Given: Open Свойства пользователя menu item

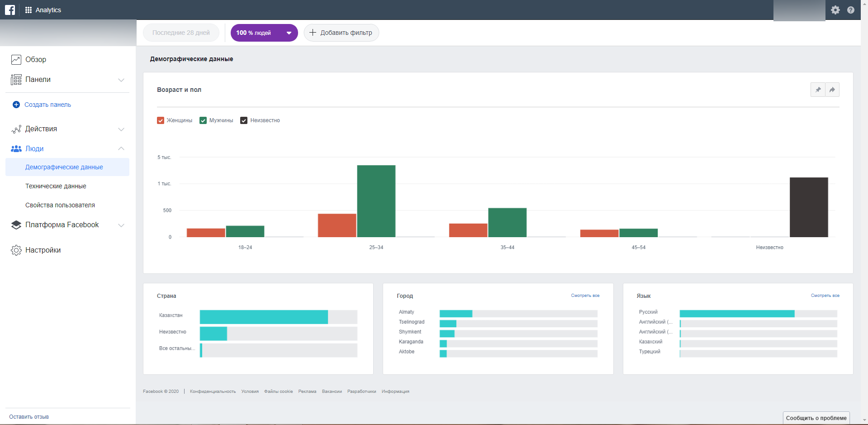Looking at the screenshot, I should (x=60, y=205).
